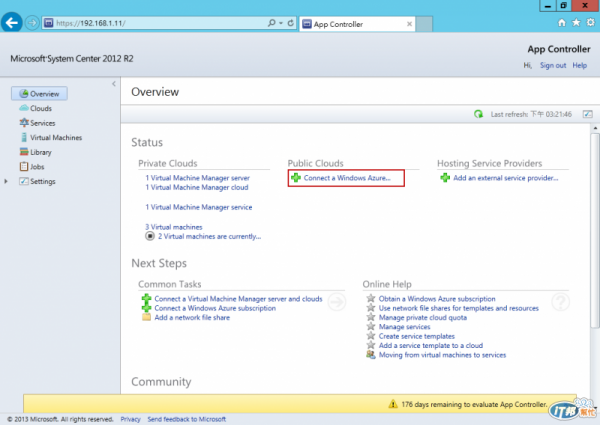Expand the Settings tree arrow
This screenshot has height=425, width=600.
pos(6,181)
